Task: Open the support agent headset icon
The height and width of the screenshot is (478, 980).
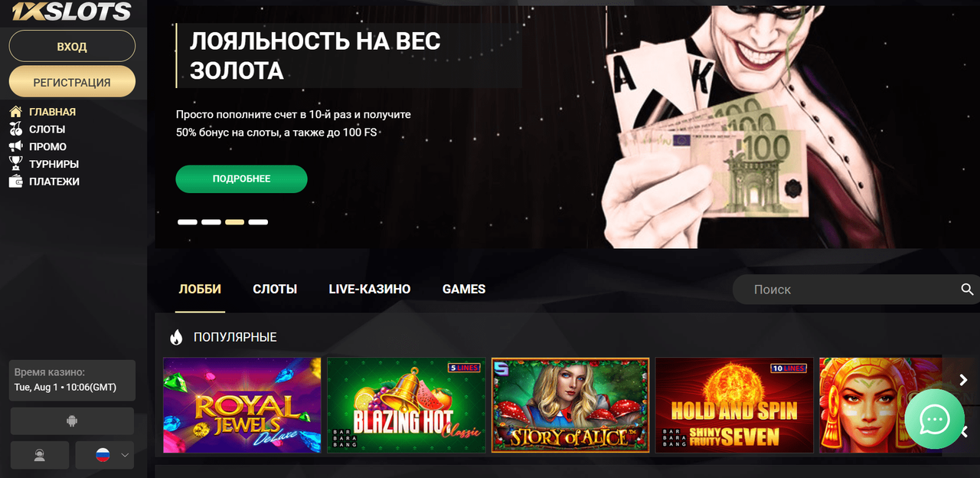Action: tap(40, 455)
